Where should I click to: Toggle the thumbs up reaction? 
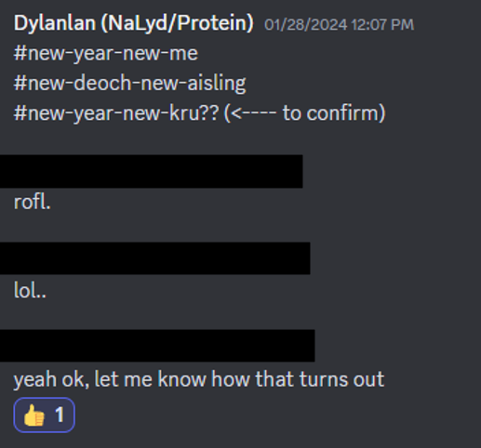tap(44, 415)
